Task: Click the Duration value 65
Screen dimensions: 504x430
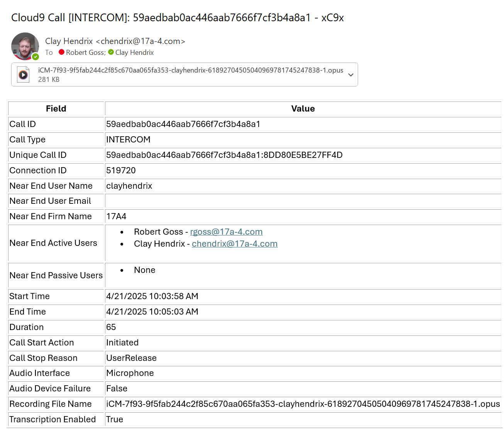Action: click(111, 327)
